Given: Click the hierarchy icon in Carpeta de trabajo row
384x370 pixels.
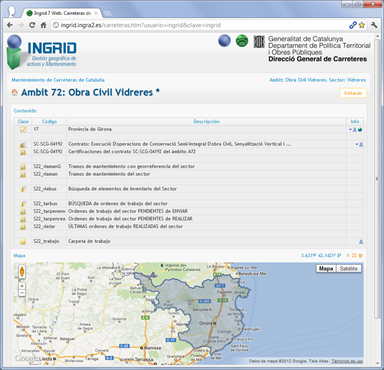Looking at the screenshot, I should (361, 242).
